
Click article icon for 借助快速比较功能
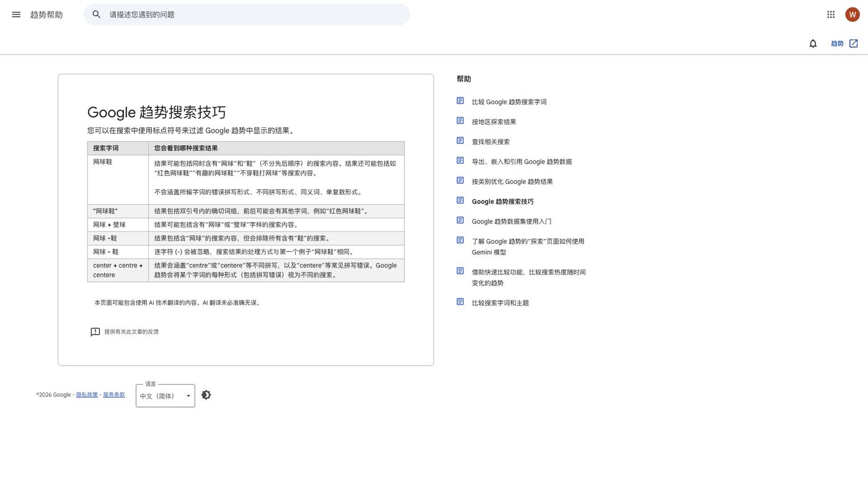(460, 271)
